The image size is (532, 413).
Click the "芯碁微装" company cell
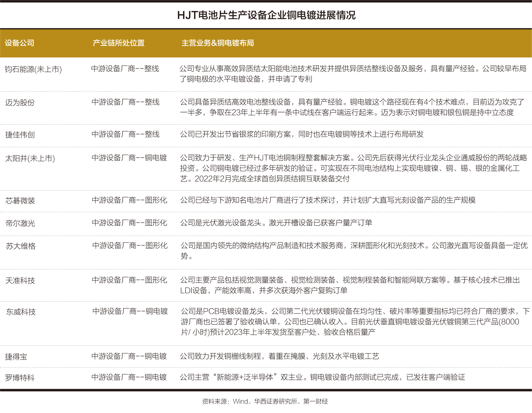click(x=20, y=201)
